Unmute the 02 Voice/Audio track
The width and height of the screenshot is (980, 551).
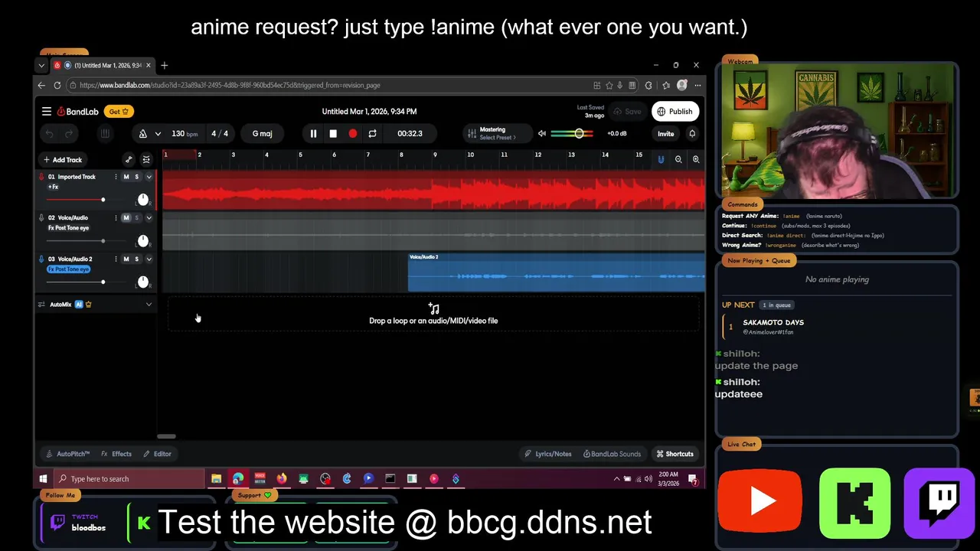point(126,218)
